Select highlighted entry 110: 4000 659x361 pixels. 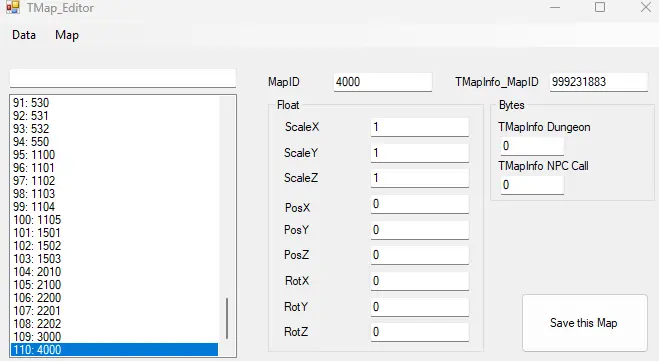[114, 350]
